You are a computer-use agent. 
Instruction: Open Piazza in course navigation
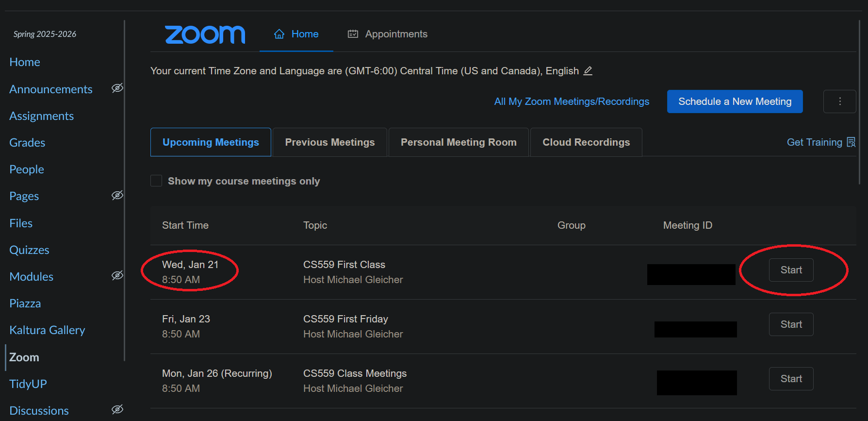click(25, 303)
